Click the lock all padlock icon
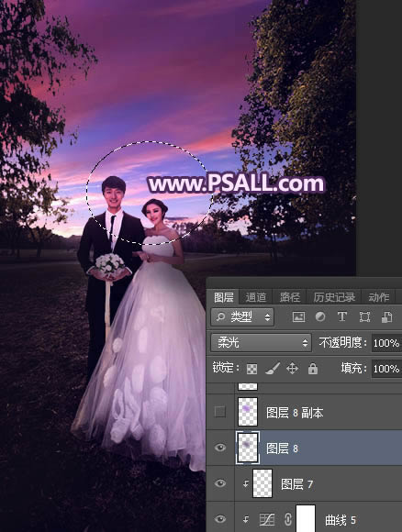This screenshot has height=532, width=402. pos(313,368)
